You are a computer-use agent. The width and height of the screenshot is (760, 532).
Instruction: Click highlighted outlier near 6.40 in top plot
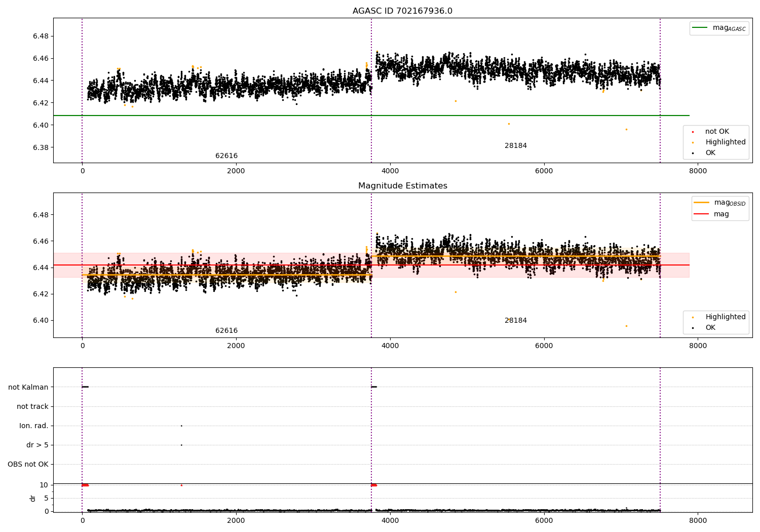(509, 124)
